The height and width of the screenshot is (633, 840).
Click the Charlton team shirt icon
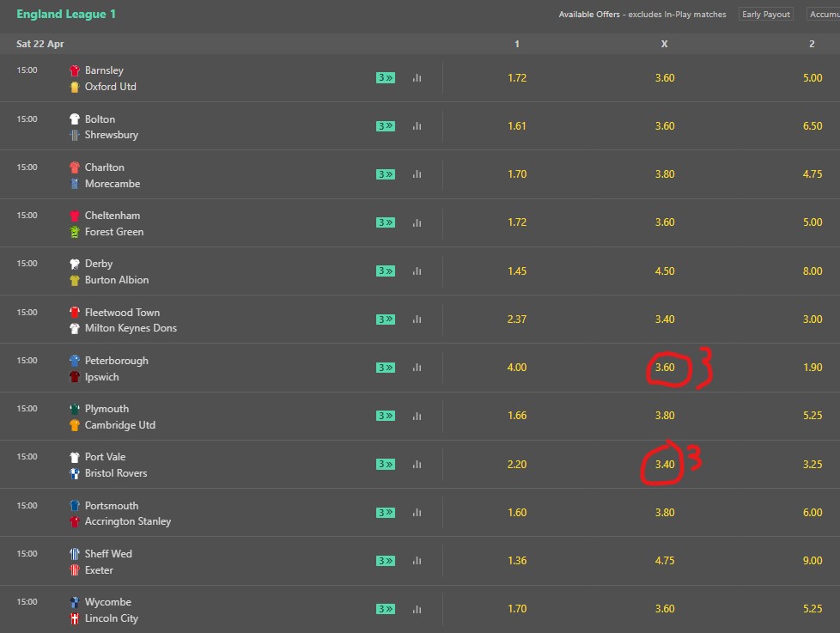tap(75, 167)
